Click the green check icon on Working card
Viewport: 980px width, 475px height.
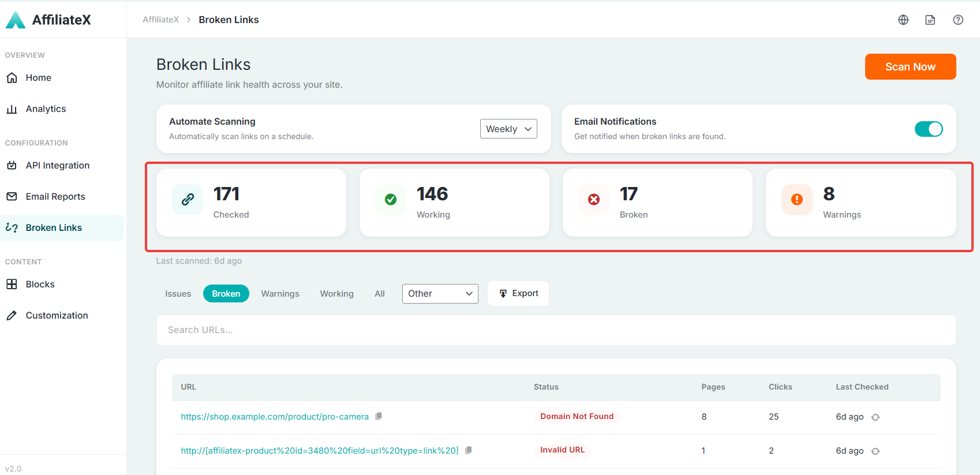tap(391, 200)
